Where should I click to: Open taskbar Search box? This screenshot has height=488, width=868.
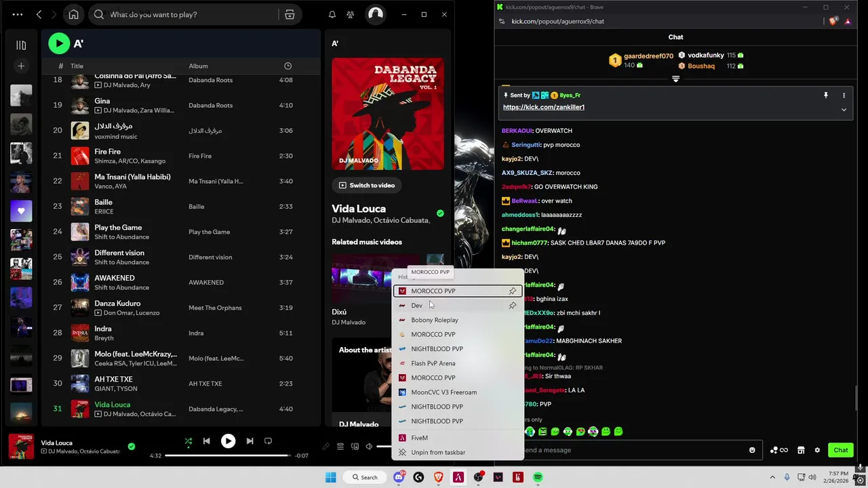pyautogui.click(x=363, y=477)
